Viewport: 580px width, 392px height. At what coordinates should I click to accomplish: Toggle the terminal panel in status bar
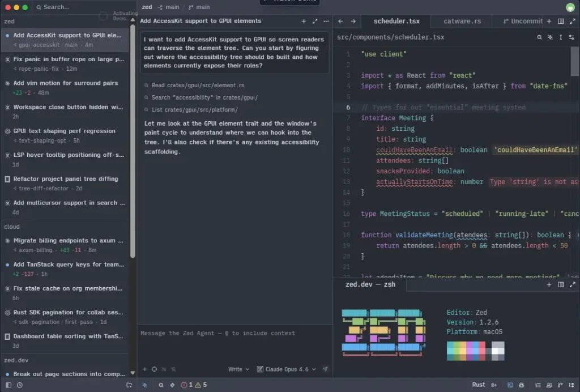510,385
